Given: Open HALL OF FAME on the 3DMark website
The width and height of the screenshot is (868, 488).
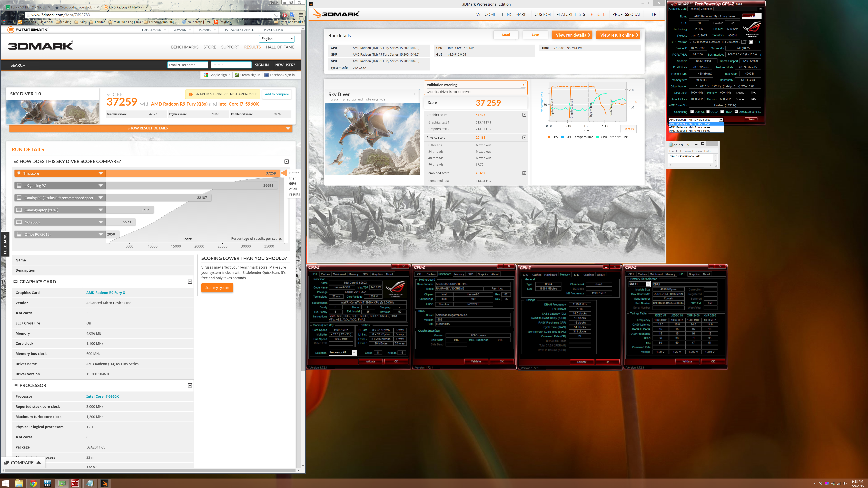Looking at the screenshot, I should click(280, 47).
